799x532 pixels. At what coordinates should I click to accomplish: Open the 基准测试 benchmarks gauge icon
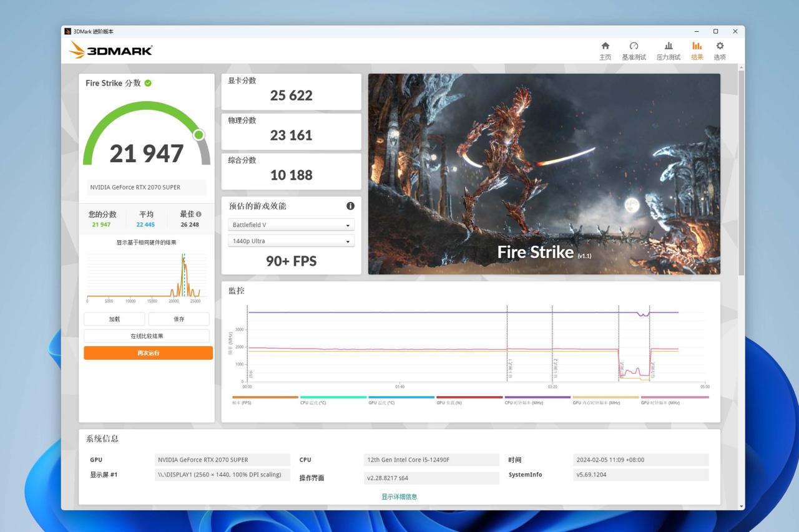coord(634,51)
